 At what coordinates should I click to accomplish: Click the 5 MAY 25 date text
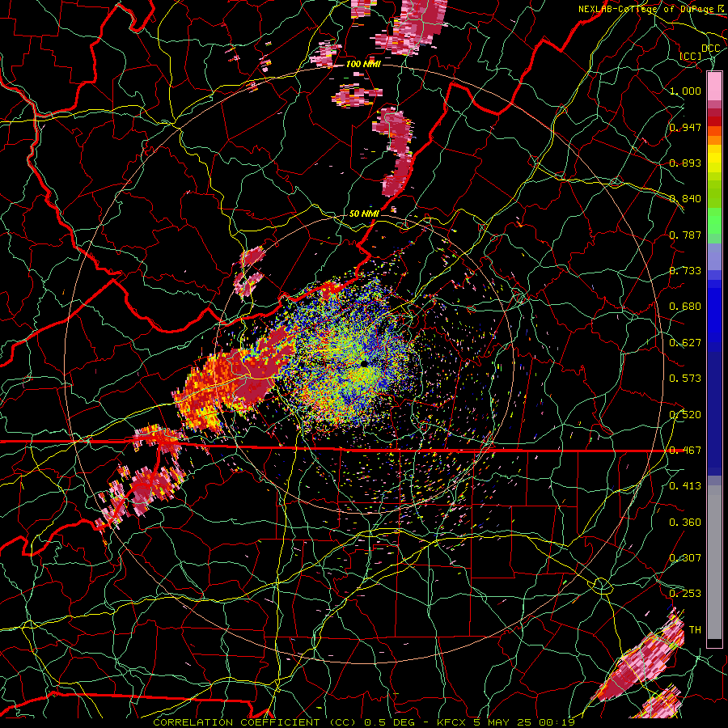pyautogui.click(x=503, y=722)
